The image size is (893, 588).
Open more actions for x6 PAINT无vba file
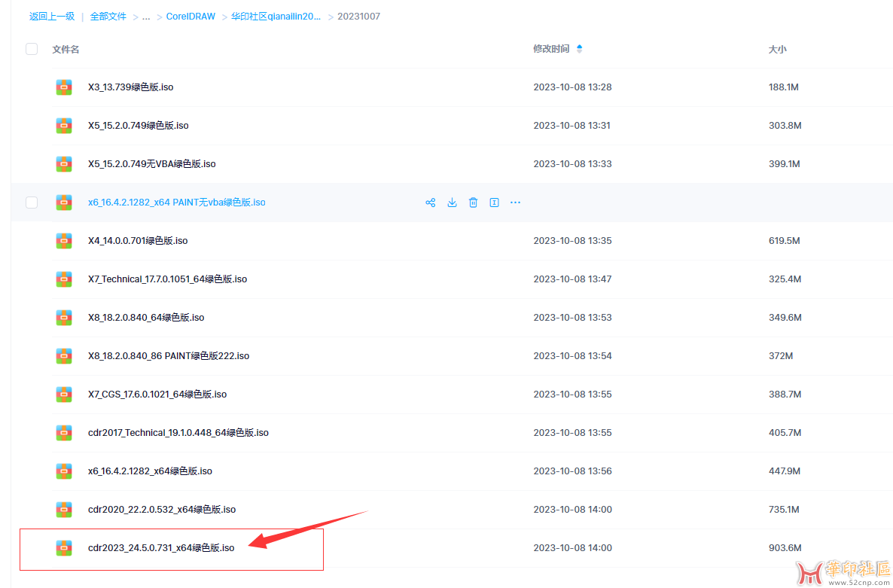pos(516,203)
